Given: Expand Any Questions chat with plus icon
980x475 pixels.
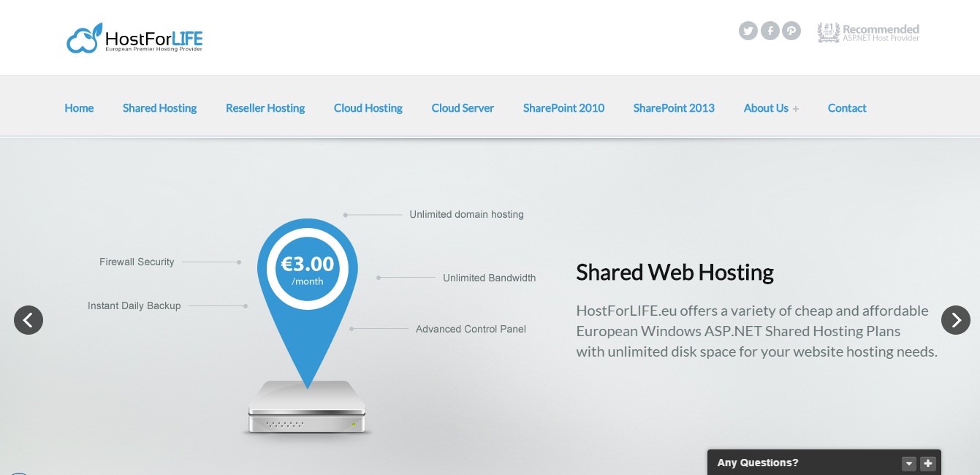Looking at the screenshot, I should [928, 463].
